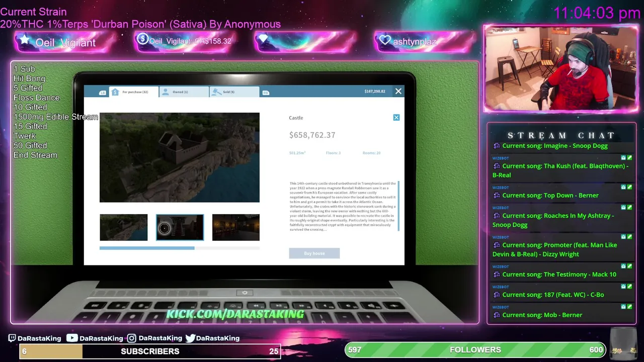
Task: Click the Followers progress bar
Action: tap(475, 350)
